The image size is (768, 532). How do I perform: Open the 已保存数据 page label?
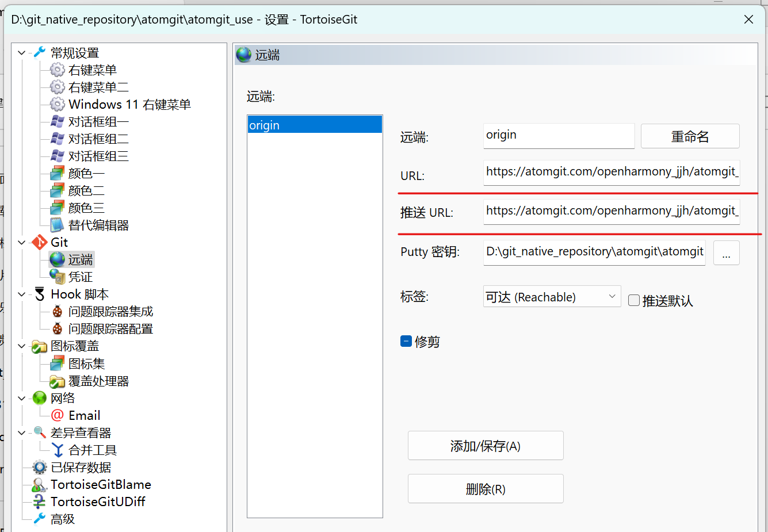81,467
